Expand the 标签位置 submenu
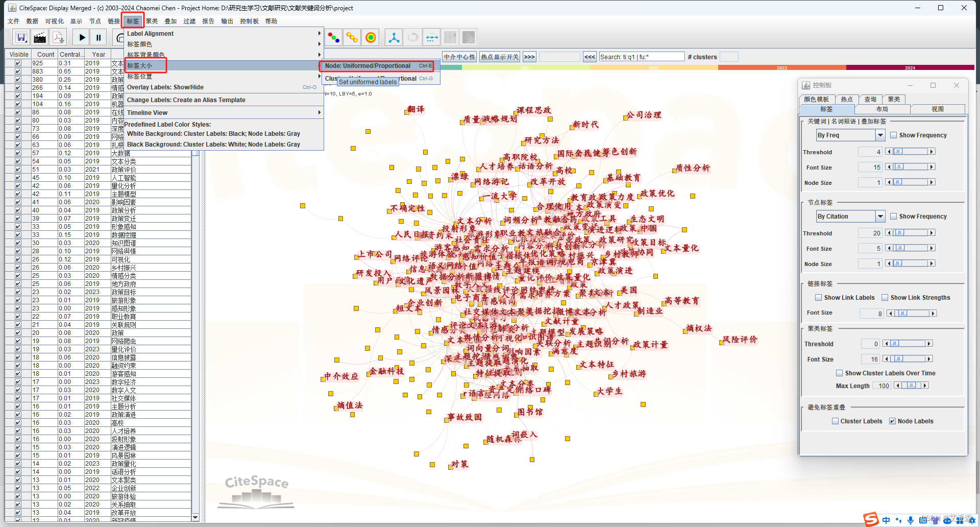980x527 pixels. pos(224,77)
